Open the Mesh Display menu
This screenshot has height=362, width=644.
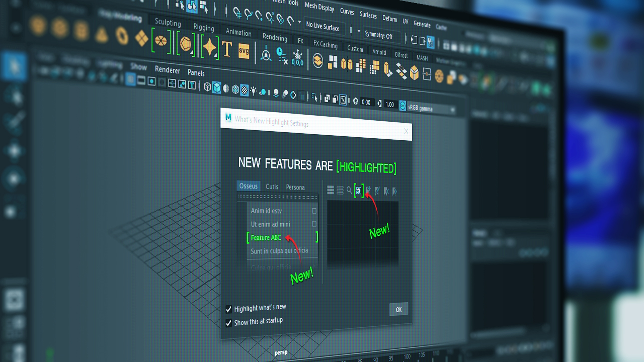click(319, 7)
